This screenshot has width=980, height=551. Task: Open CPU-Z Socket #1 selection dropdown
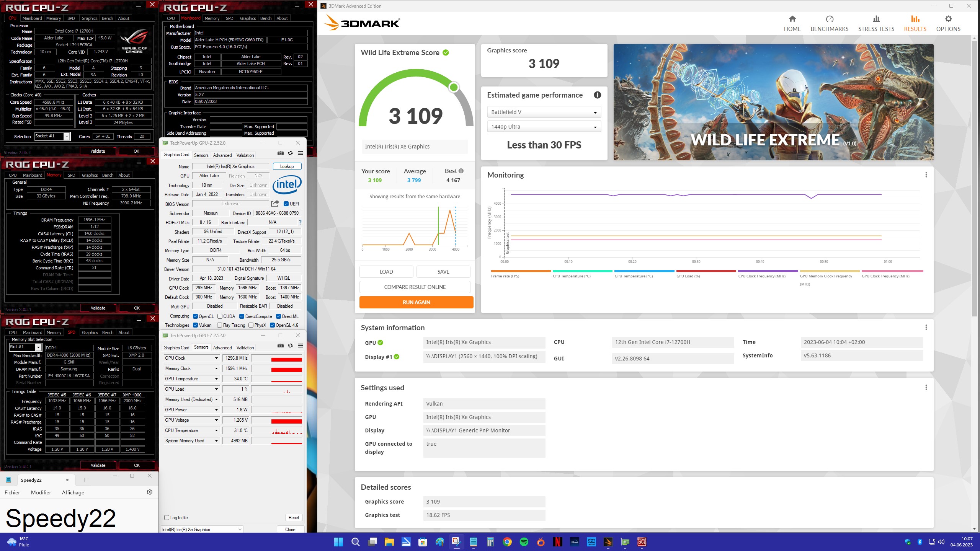tap(52, 136)
